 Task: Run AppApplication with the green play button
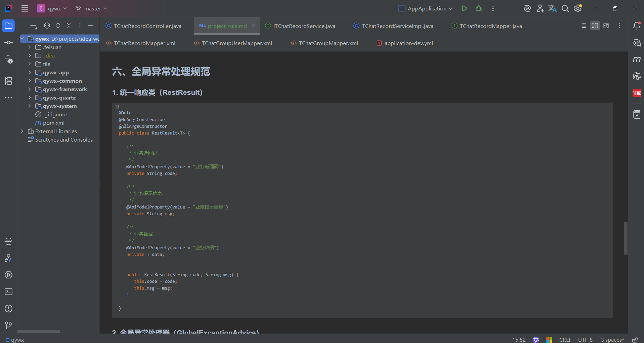pyautogui.click(x=464, y=8)
